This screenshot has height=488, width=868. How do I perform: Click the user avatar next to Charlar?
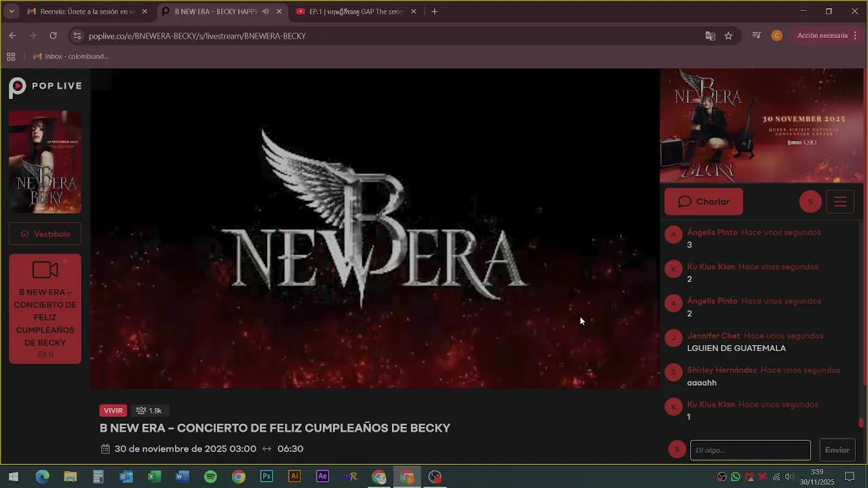coord(810,202)
